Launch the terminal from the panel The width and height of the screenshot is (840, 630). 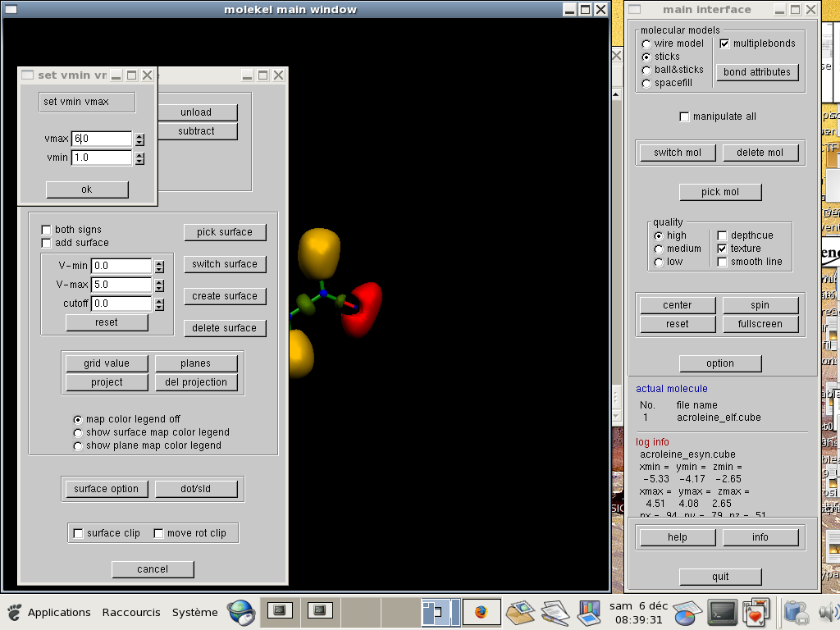[722, 613]
